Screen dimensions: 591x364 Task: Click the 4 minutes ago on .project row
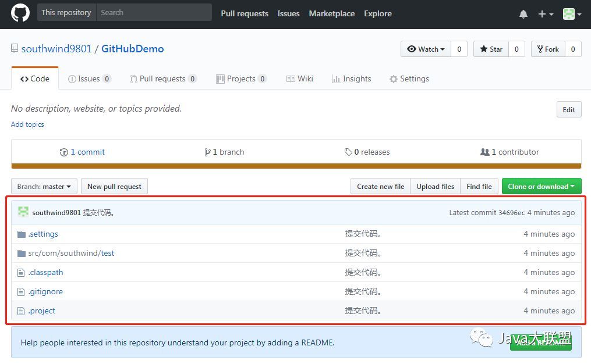pyautogui.click(x=549, y=311)
